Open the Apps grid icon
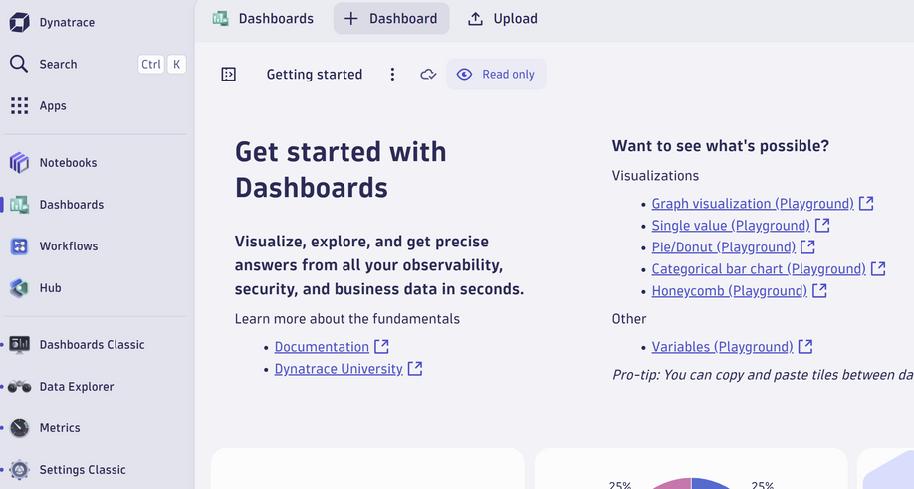This screenshot has height=489, width=914. pyautogui.click(x=19, y=105)
